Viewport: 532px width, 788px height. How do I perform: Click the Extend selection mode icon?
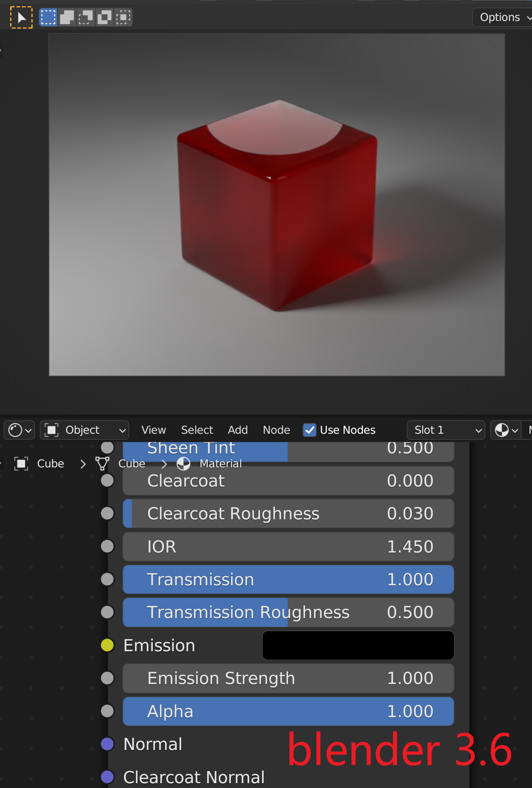click(67, 17)
